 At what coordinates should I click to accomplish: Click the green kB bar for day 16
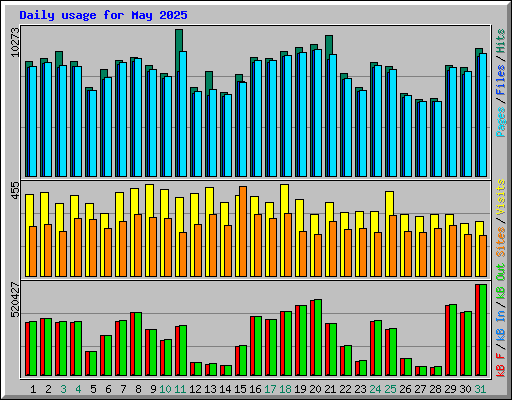coord(258,346)
